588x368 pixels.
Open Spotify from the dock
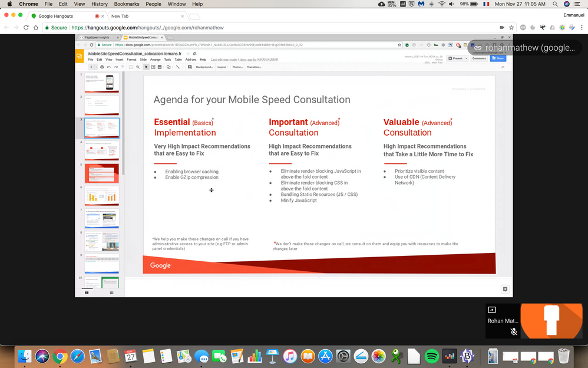point(431,356)
